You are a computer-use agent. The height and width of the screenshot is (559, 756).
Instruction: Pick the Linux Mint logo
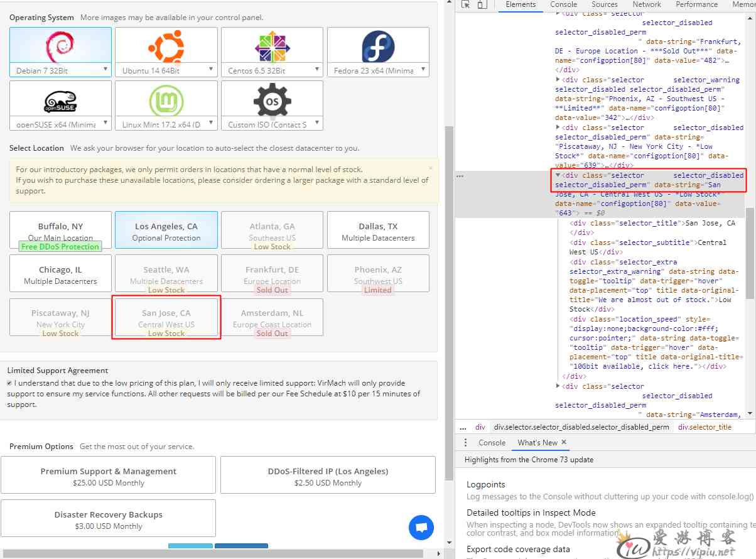tap(166, 100)
